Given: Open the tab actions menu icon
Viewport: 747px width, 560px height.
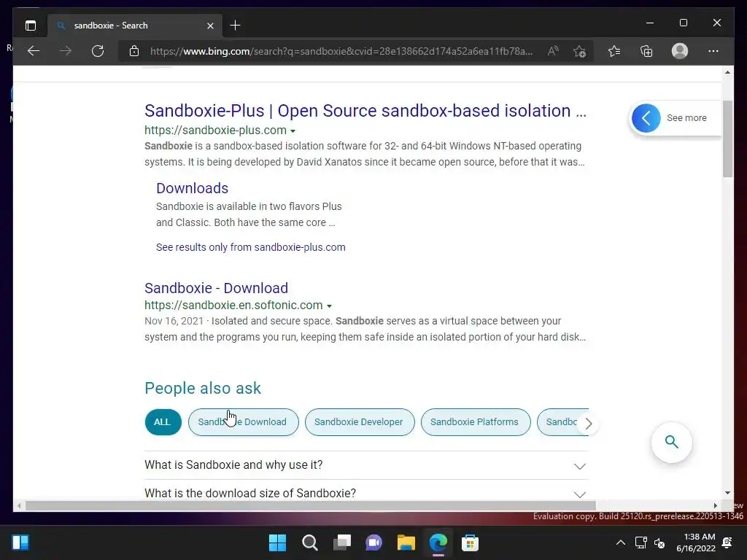Looking at the screenshot, I should tap(31, 26).
